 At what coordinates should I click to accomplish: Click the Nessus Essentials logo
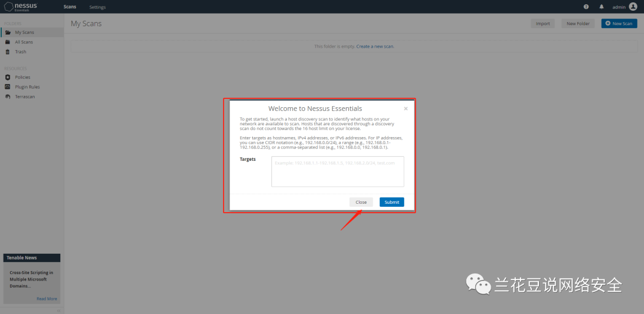21,7
